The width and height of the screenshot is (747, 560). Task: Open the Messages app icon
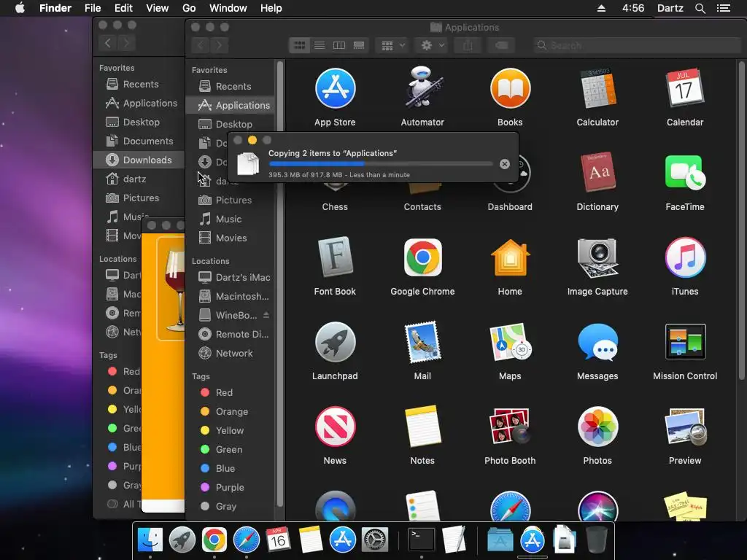click(597, 343)
